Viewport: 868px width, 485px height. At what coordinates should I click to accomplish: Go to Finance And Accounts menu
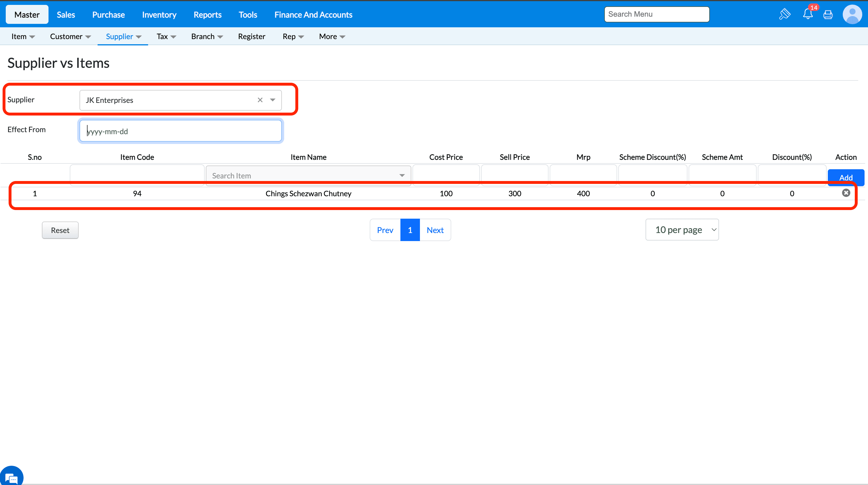point(313,14)
